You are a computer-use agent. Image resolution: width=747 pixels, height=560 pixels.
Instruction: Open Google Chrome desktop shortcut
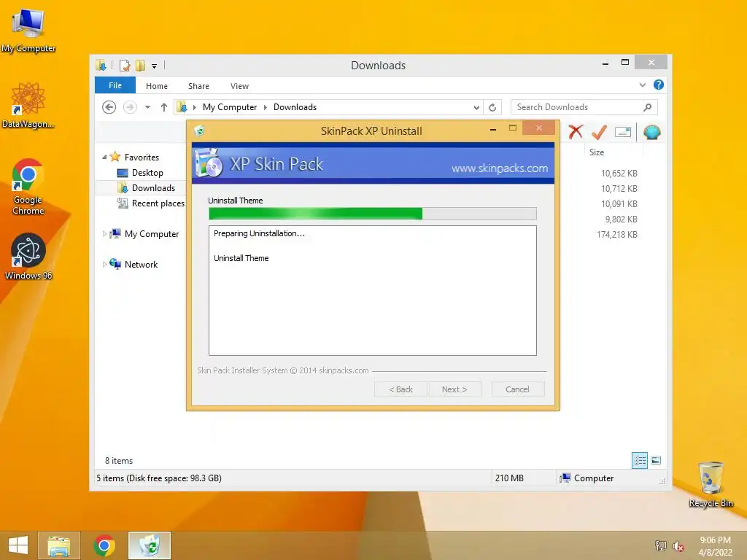coord(28,187)
